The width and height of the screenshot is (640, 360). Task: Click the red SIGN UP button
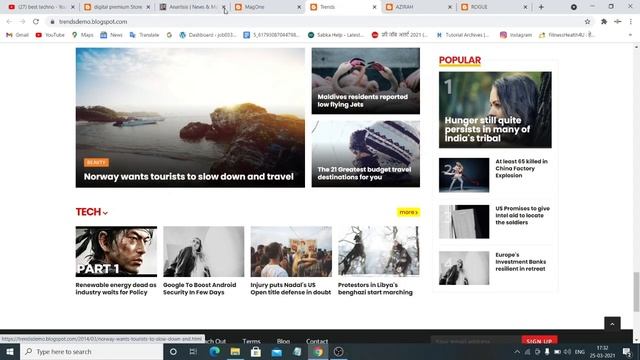(539, 340)
